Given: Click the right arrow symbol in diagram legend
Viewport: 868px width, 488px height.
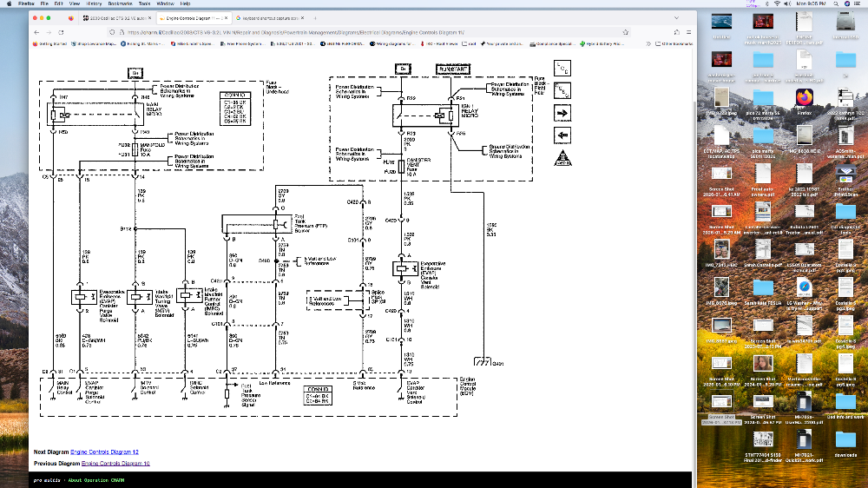Looking at the screenshot, I should 562,113.
